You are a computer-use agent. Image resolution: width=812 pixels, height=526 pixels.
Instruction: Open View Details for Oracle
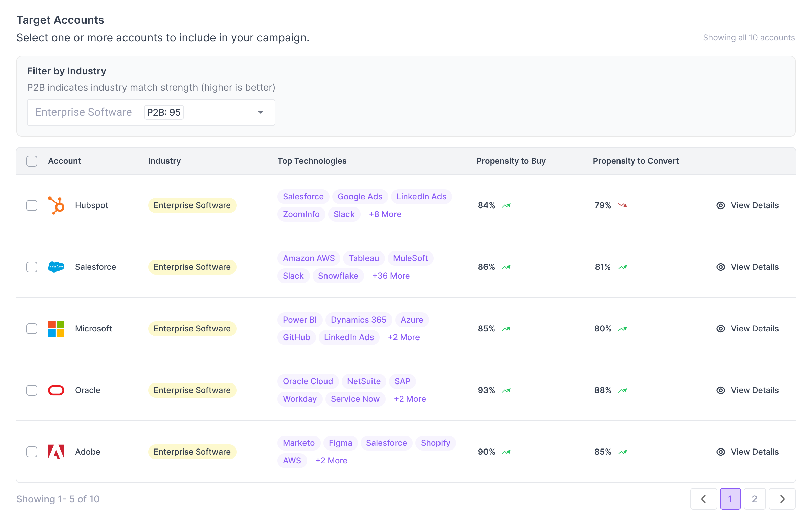[747, 390]
